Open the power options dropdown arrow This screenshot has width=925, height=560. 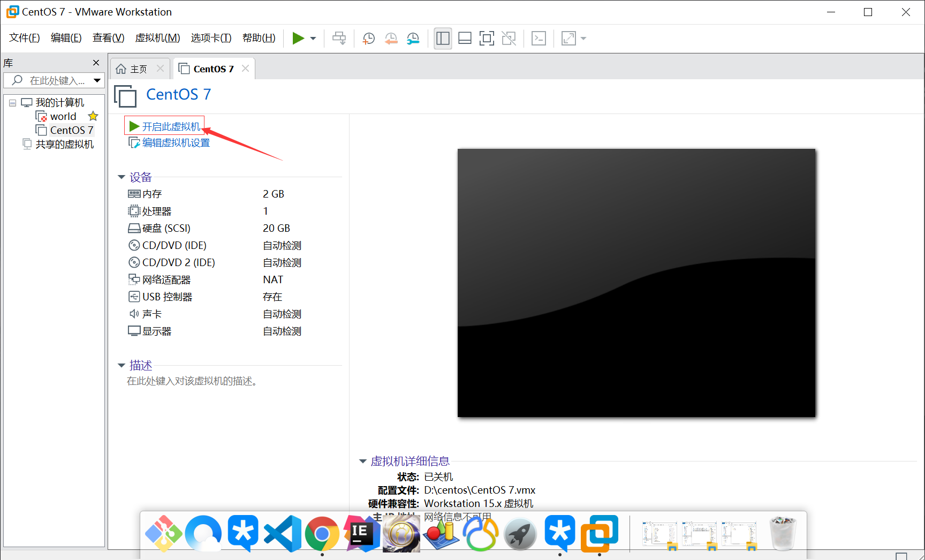pos(313,39)
